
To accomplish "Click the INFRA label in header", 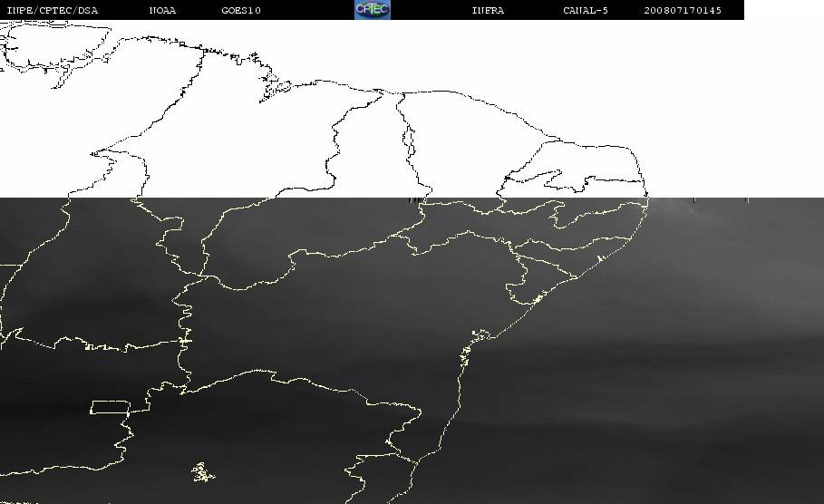I will [x=489, y=11].
